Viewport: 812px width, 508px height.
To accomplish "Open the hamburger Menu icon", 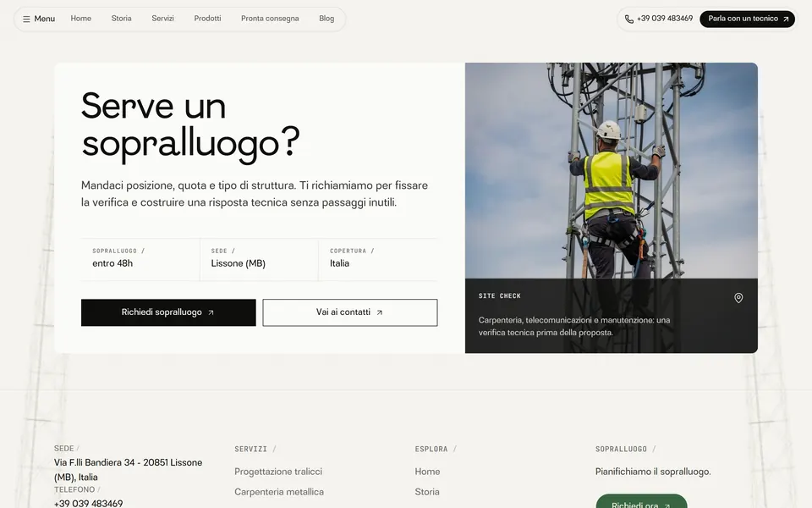I will [26, 19].
